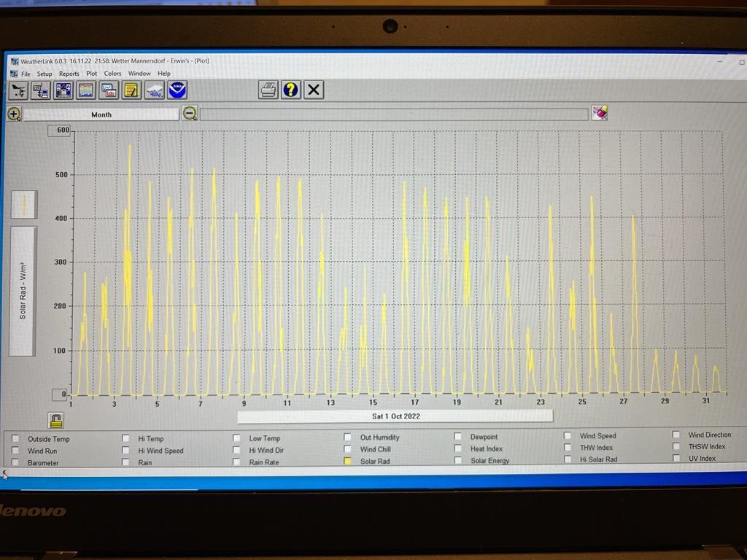Check the Hi Solar Rad checkbox
The height and width of the screenshot is (560, 747).
point(568,459)
